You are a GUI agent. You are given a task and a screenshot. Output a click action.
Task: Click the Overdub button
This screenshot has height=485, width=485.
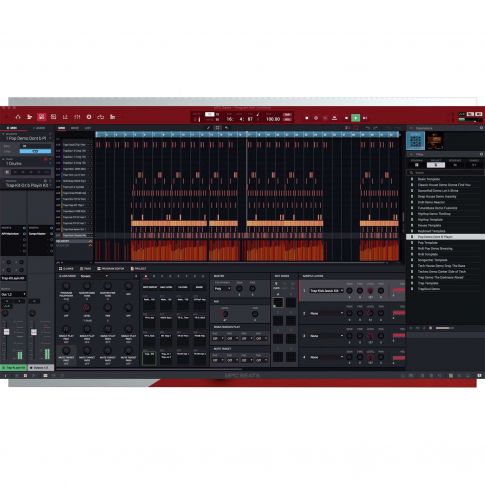[316, 118]
